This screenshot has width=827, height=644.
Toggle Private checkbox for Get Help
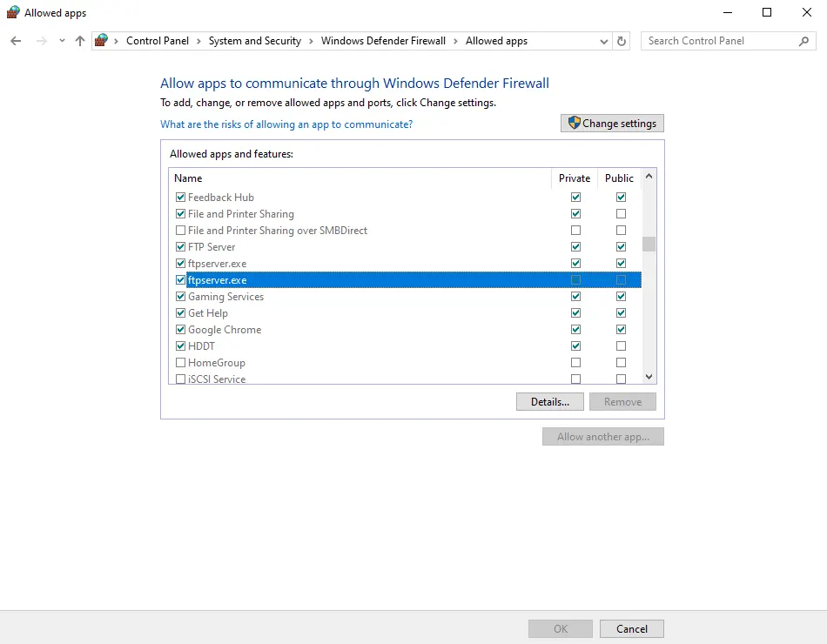coord(575,312)
